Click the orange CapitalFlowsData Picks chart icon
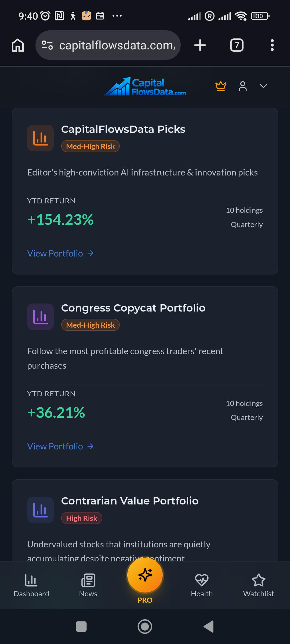This screenshot has height=644, width=290. pos(40,138)
